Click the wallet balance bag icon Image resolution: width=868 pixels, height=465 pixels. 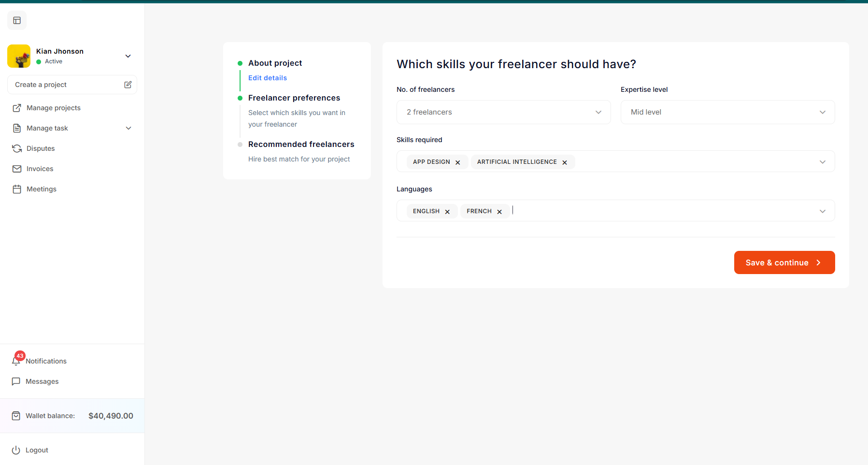[16, 416]
